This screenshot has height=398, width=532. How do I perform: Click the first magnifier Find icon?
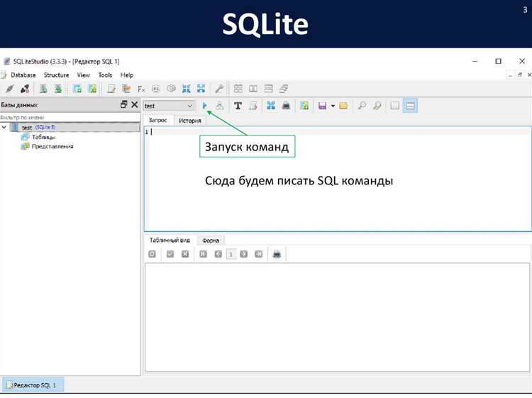(x=362, y=106)
